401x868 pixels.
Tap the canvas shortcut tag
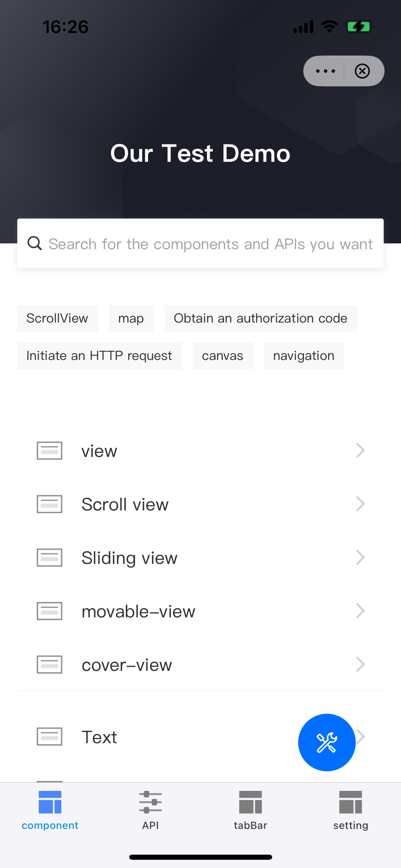222,356
